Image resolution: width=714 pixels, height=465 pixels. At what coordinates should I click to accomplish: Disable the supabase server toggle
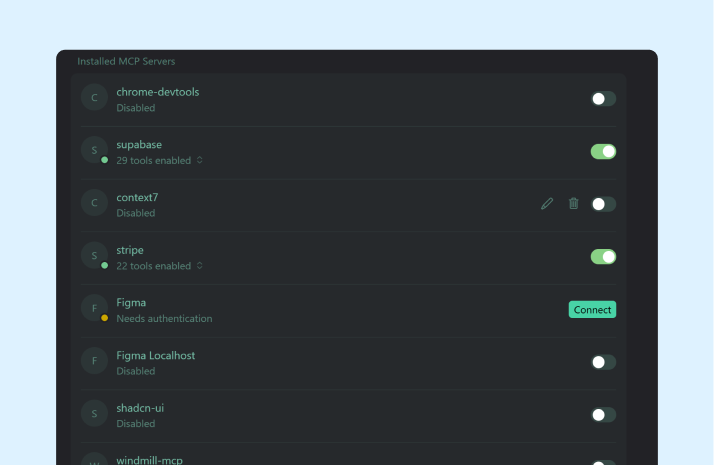[x=603, y=152]
